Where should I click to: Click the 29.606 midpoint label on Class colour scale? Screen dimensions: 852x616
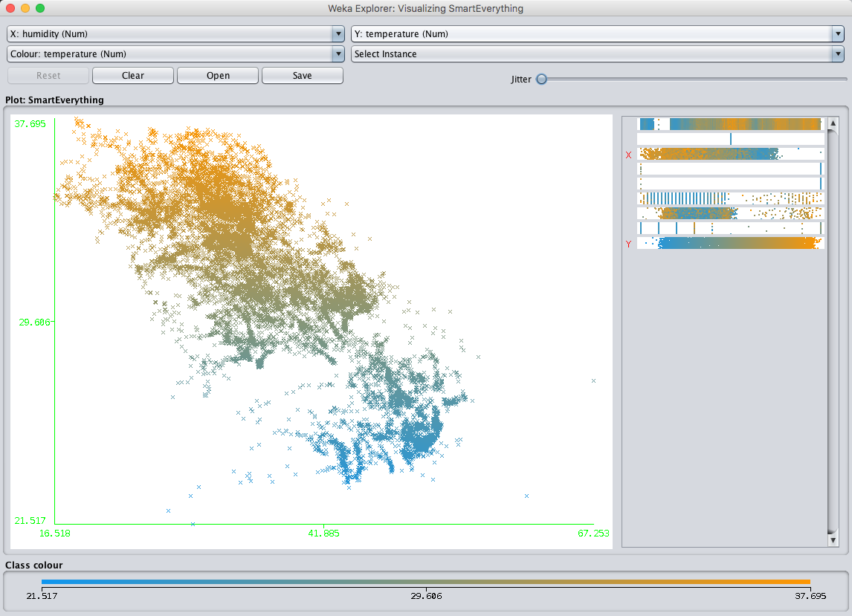coord(426,596)
